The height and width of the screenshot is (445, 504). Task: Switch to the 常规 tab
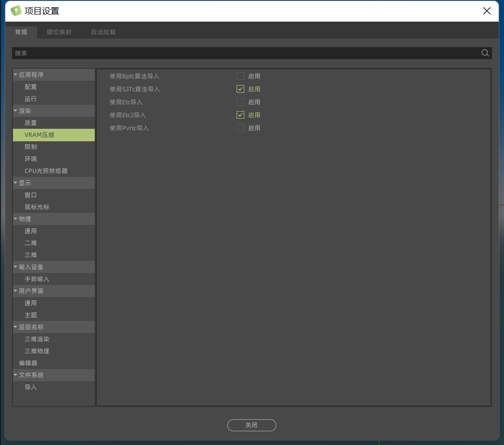[21, 32]
